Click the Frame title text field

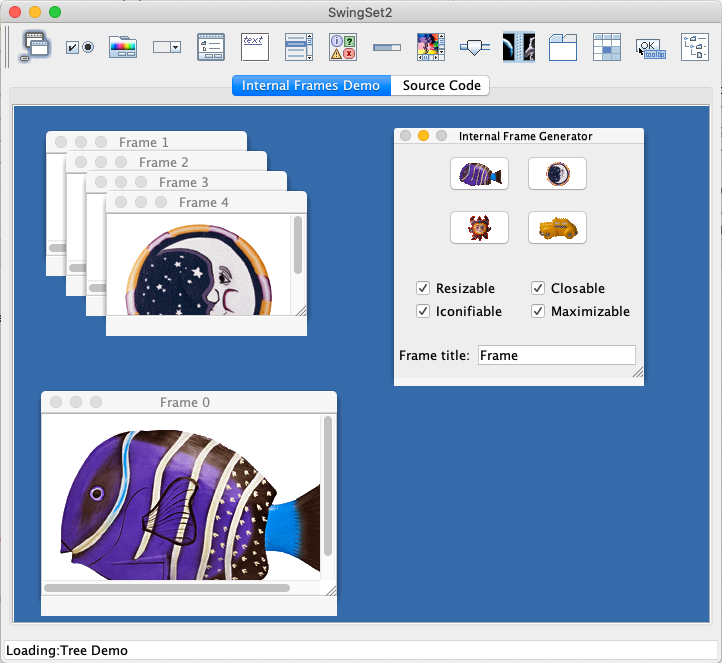556,355
